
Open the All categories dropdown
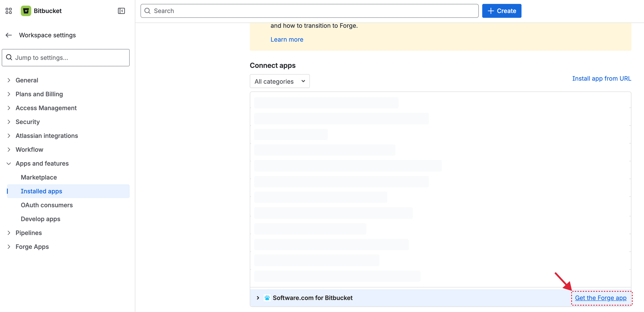pyautogui.click(x=280, y=81)
